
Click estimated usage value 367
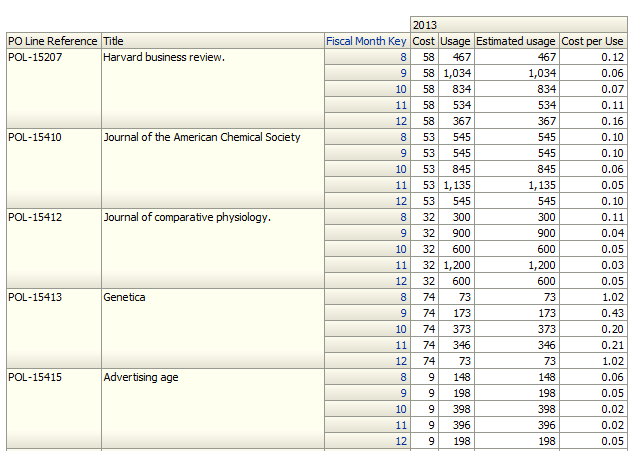coord(517,121)
